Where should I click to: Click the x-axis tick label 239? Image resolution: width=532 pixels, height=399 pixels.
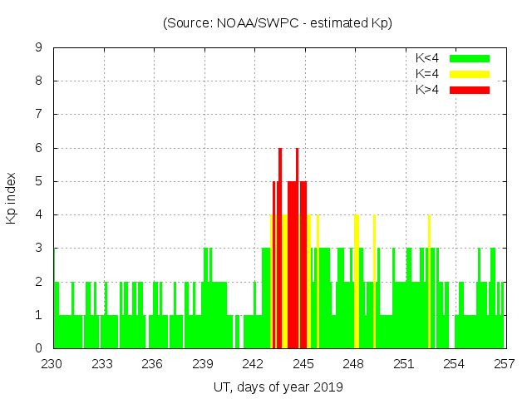(x=204, y=363)
